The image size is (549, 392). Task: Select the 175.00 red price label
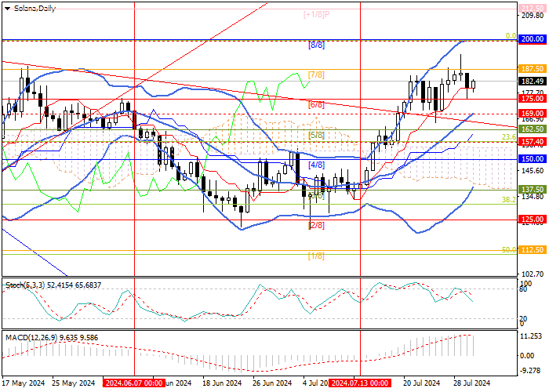532,99
